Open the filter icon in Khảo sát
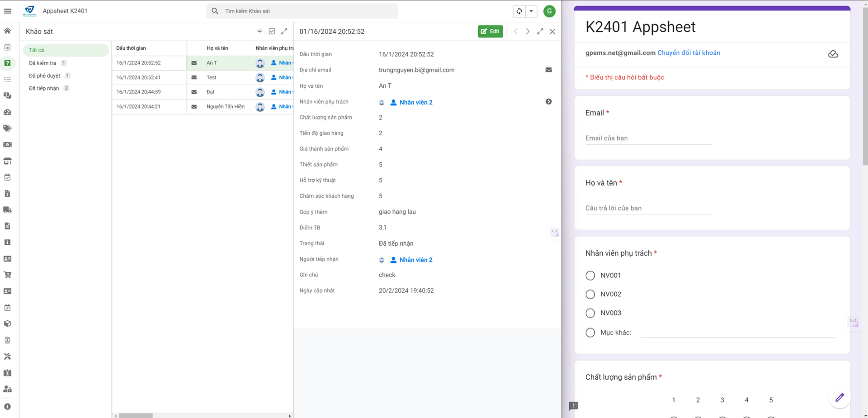 coord(259,31)
